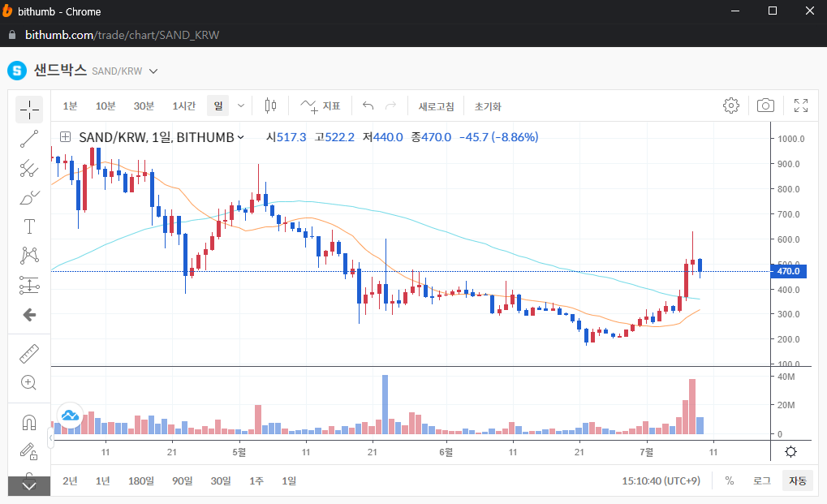Open the interval dropdown arrow

[x=241, y=106]
